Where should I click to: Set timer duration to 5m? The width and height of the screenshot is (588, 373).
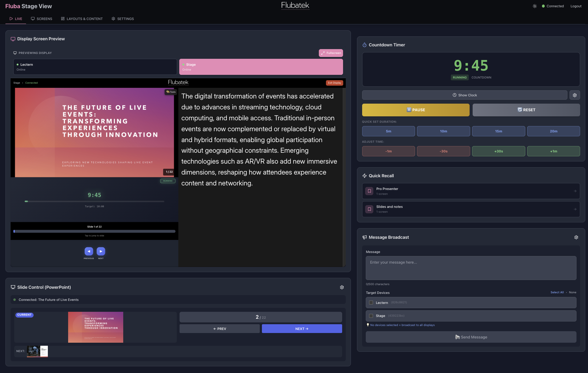[x=388, y=131]
